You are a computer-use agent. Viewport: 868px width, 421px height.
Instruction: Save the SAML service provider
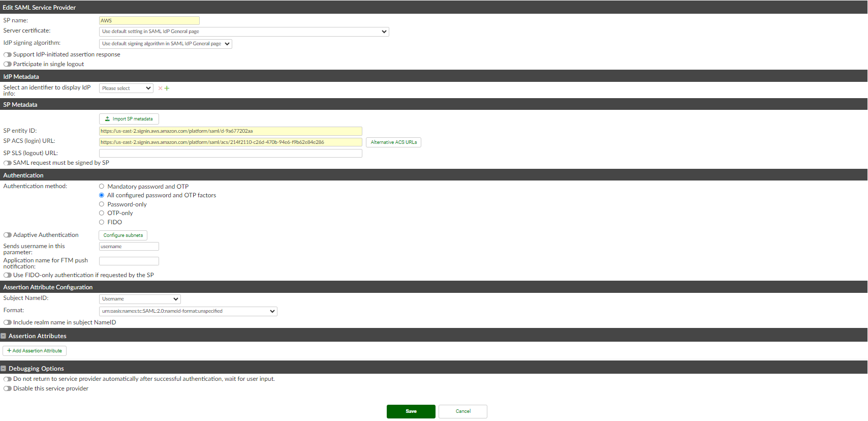(411, 411)
